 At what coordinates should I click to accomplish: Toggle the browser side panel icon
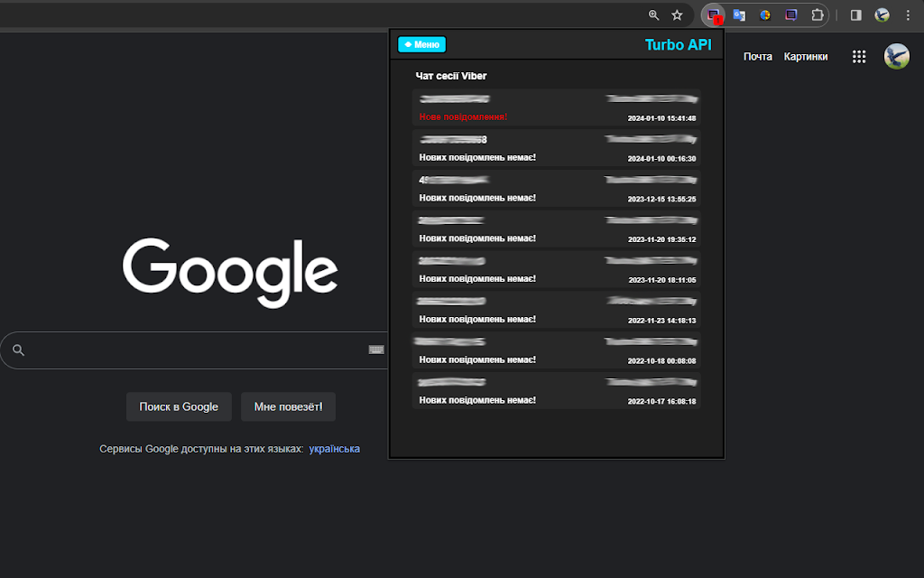pyautogui.click(x=856, y=15)
